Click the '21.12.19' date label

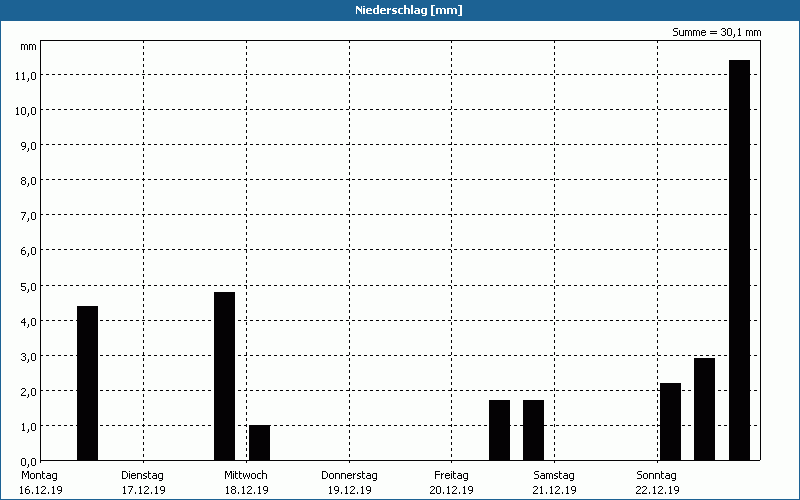tap(555, 490)
